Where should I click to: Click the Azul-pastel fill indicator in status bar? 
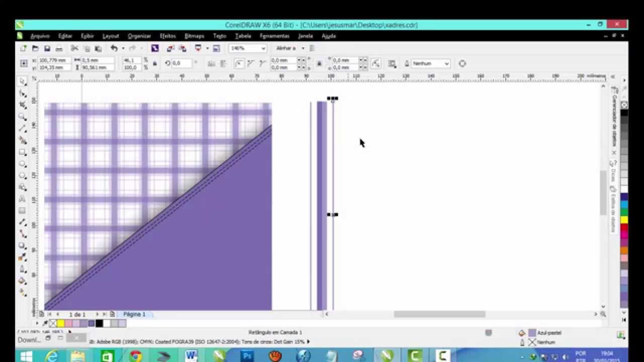tap(532, 333)
